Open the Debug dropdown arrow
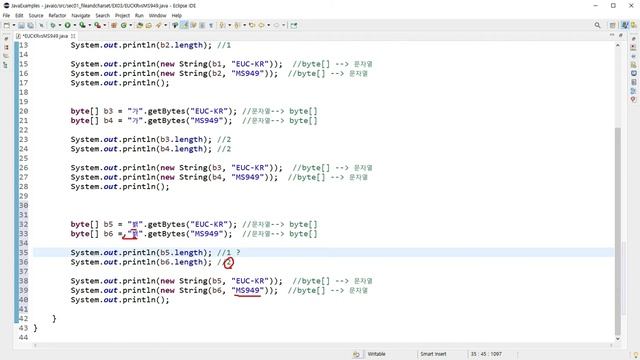Viewport: 640px width, 360px height. coord(60,25)
